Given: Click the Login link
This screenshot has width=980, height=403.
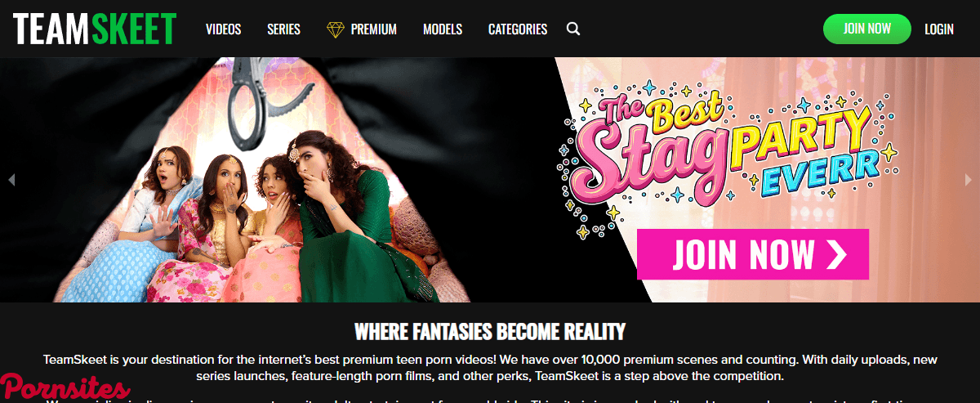Looking at the screenshot, I should tap(939, 29).
